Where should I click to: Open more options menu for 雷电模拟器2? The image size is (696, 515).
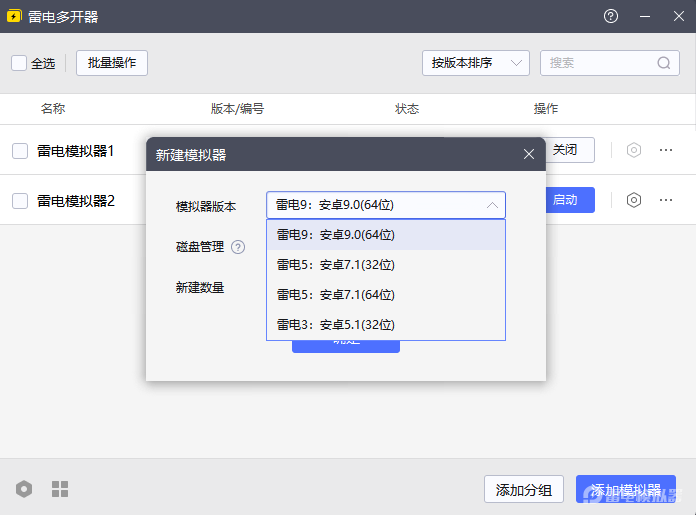tap(666, 200)
